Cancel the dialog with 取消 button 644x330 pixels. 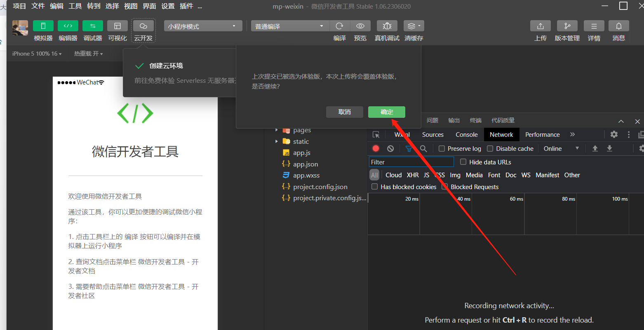(x=345, y=112)
